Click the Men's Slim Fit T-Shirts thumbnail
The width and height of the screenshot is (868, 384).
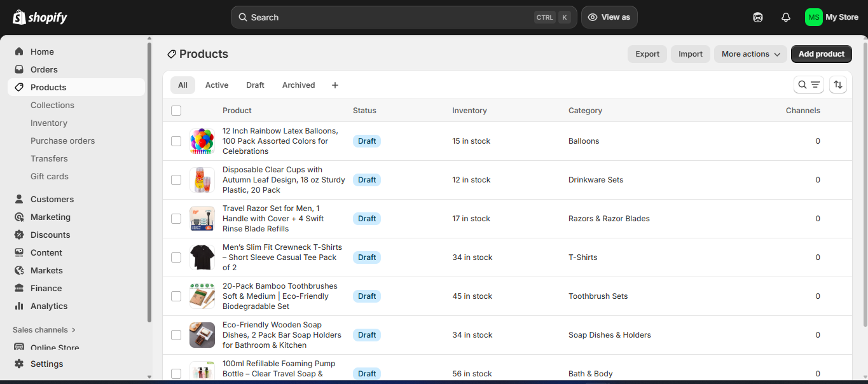(202, 257)
